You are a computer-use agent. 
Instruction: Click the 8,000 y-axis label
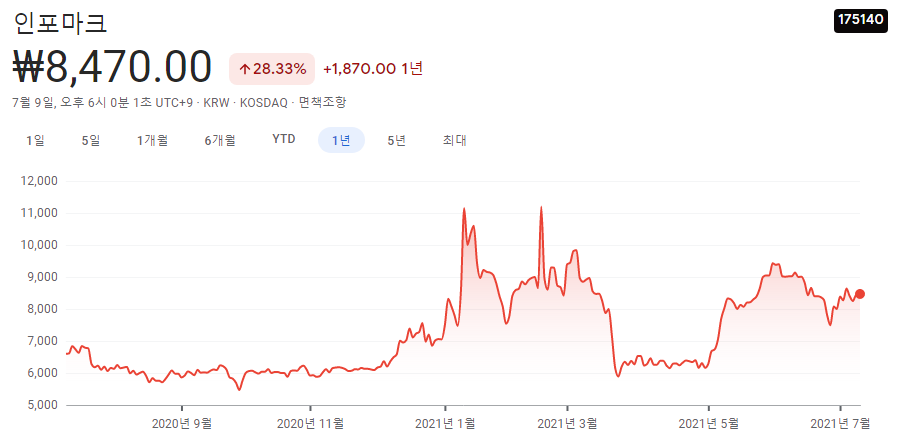(x=42, y=310)
